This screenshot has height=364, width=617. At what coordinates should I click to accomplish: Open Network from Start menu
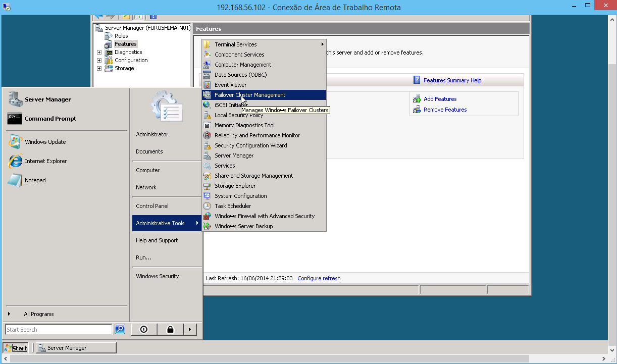point(167,187)
